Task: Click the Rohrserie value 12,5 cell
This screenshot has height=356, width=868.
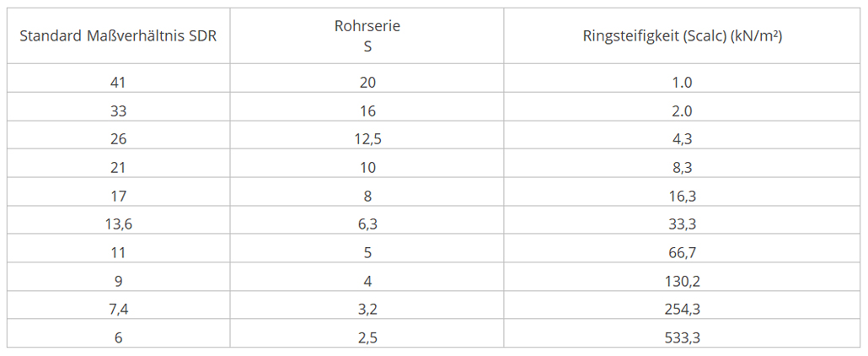Action: click(x=367, y=139)
